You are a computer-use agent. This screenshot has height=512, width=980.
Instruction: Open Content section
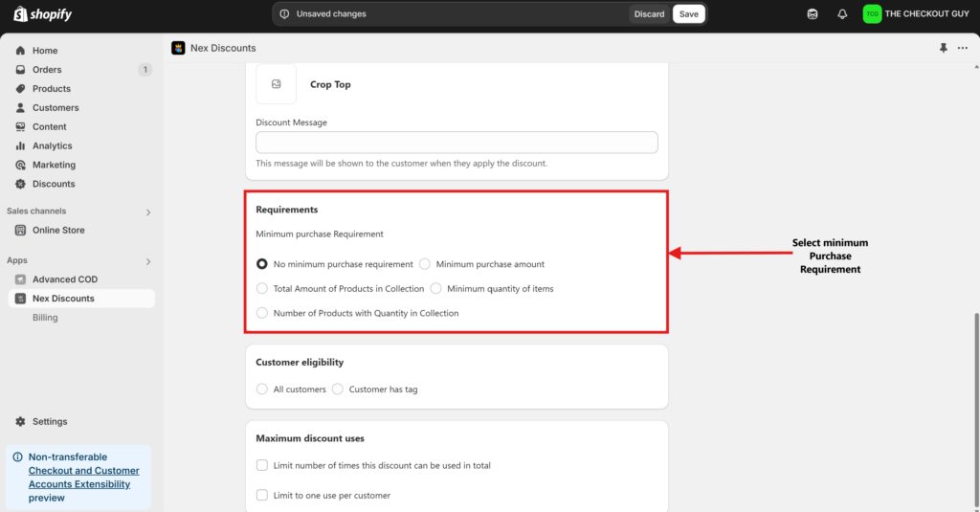click(50, 127)
